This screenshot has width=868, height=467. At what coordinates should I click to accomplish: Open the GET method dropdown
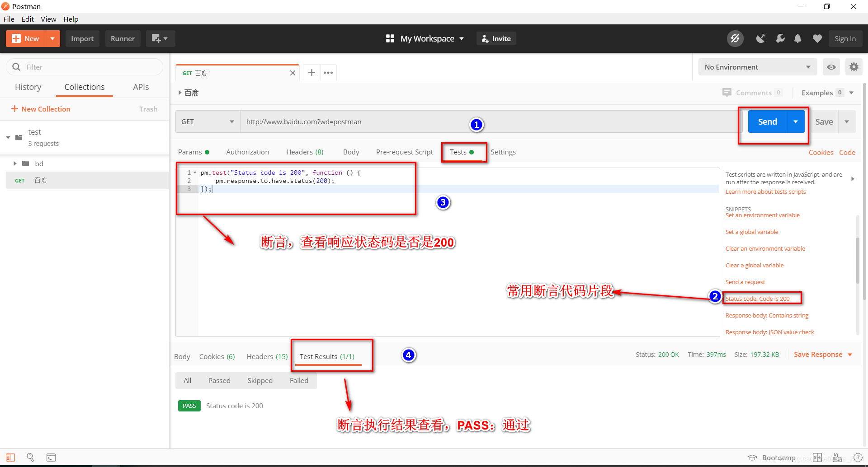point(208,122)
